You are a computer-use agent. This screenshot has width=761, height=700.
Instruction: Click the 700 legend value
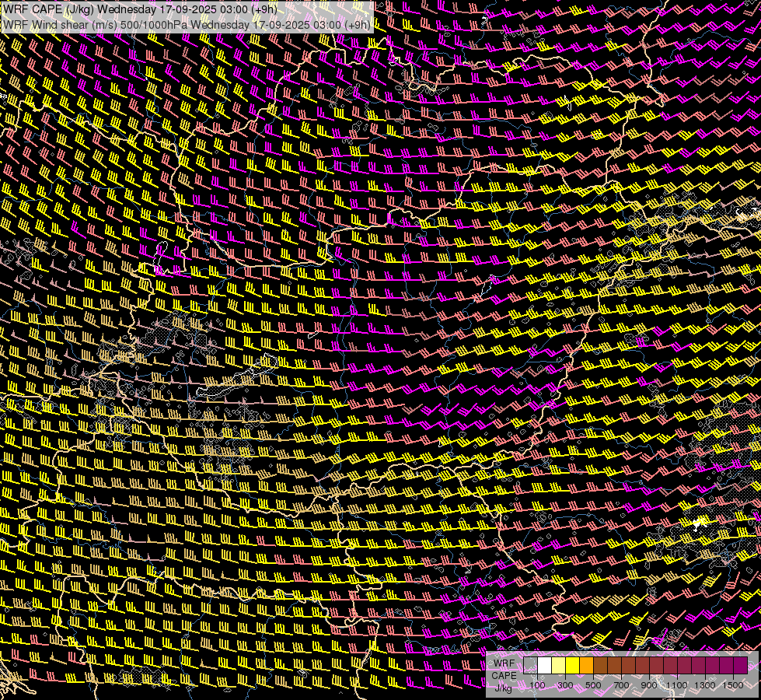621,685
